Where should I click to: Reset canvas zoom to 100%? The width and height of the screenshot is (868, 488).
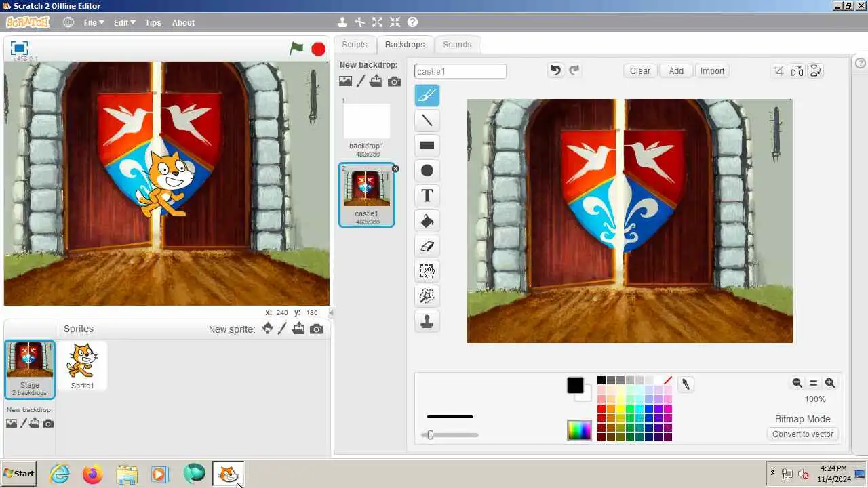(x=814, y=383)
